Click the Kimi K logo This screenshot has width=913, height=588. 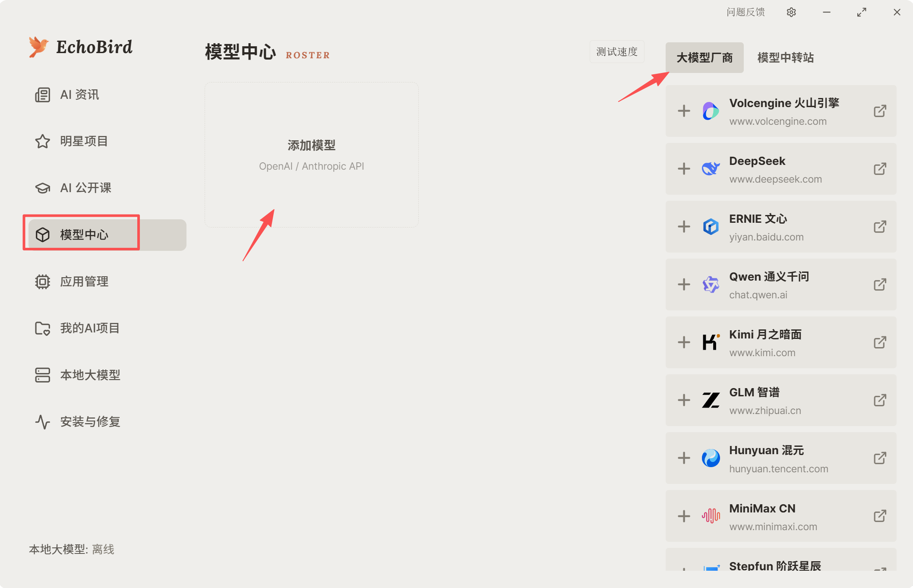(711, 342)
